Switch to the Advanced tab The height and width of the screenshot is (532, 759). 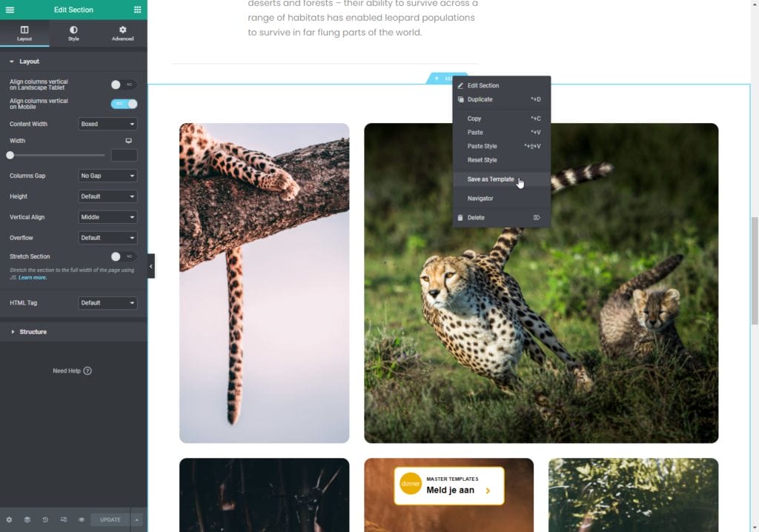tap(122, 33)
